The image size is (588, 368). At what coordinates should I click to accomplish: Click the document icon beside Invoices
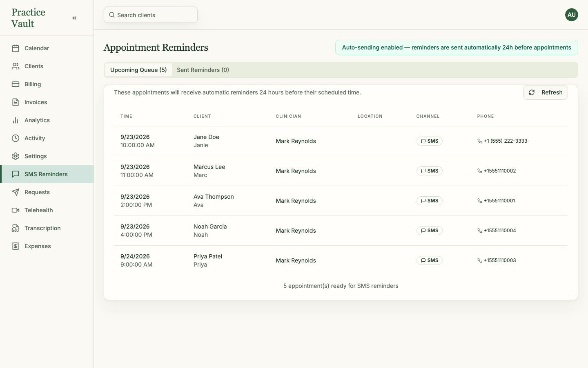click(16, 102)
